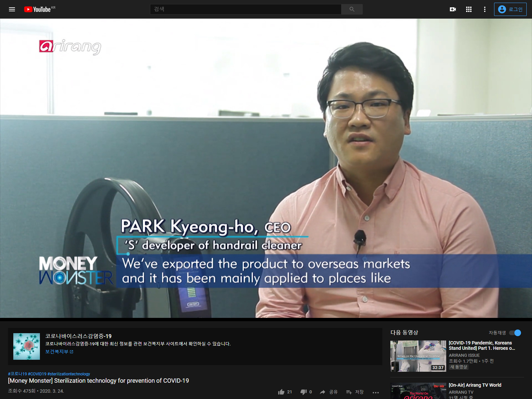
Task: Click in the 검색 search field
Action: point(245,9)
